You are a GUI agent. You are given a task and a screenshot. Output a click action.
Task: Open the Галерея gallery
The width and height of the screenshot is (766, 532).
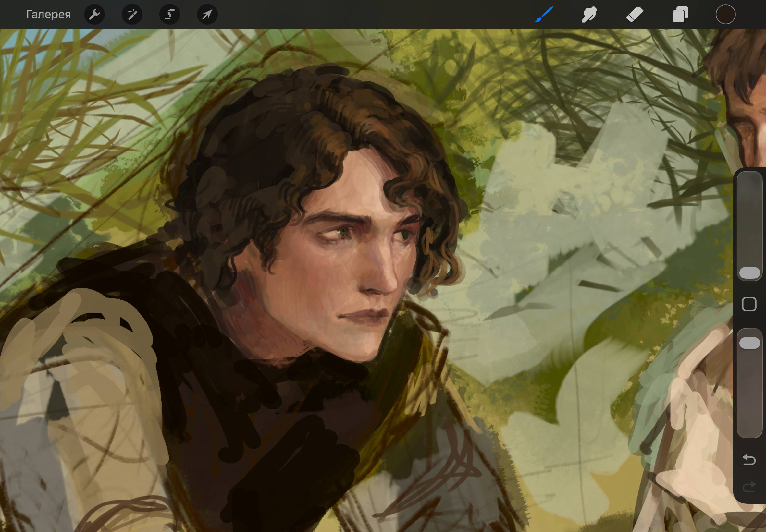[48, 15]
